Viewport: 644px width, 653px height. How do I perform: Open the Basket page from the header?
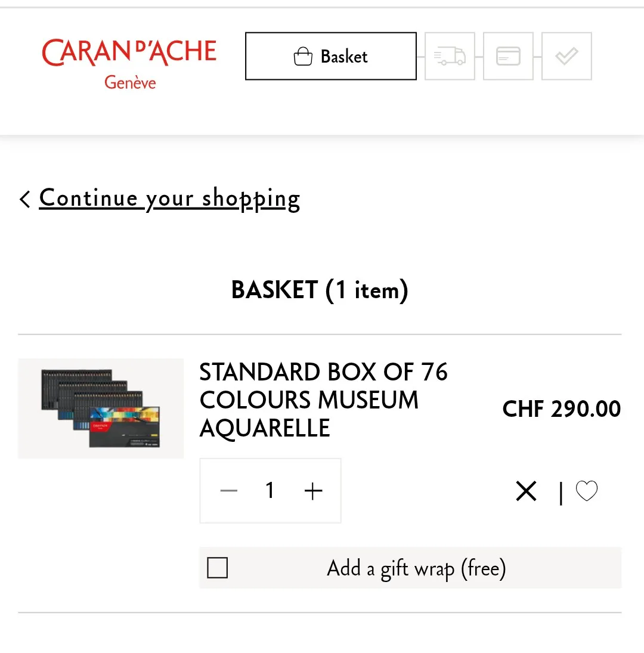pos(330,55)
